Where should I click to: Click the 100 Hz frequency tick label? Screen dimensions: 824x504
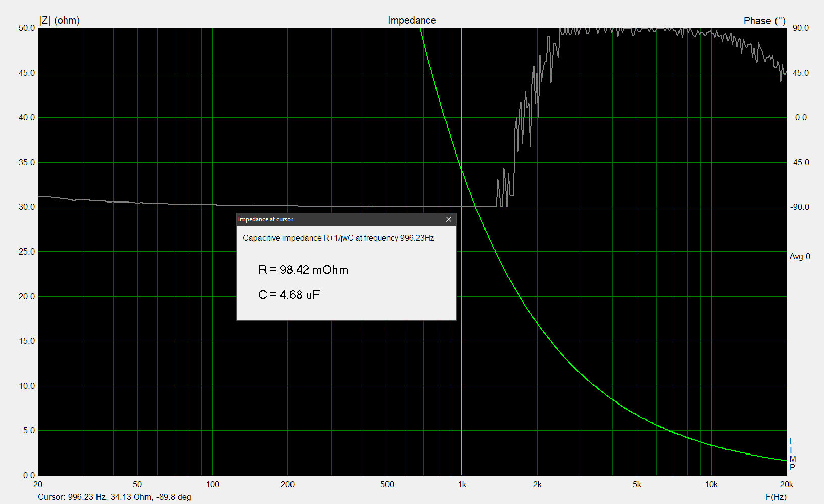pyautogui.click(x=212, y=485)
